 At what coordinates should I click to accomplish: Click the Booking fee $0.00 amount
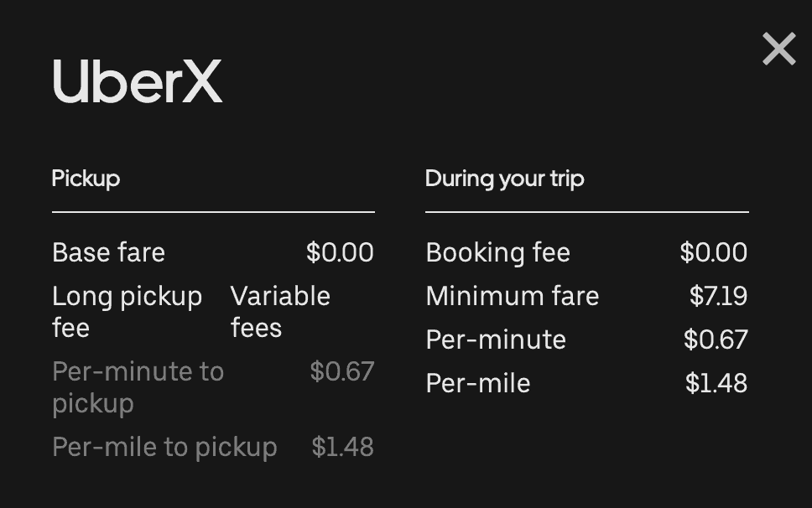pos(714,252)
